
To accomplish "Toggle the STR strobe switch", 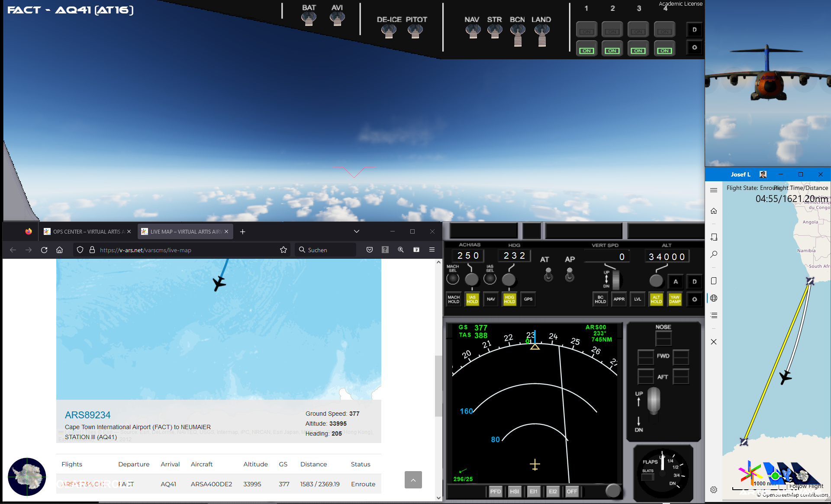I will (495, 31).
